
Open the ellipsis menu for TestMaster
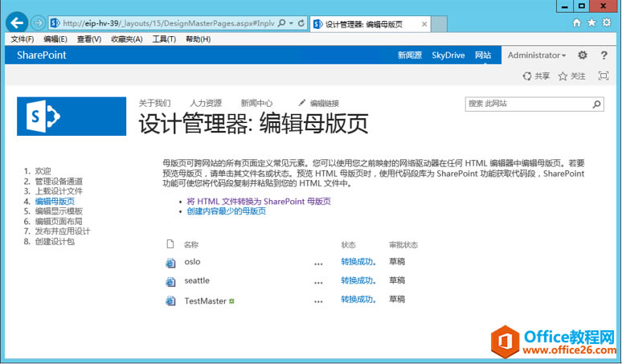pyautogui.click(x=318, y=302)
